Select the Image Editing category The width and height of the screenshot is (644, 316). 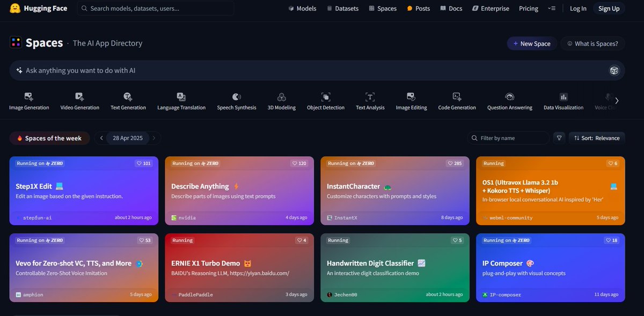click(x=411, y=101)
